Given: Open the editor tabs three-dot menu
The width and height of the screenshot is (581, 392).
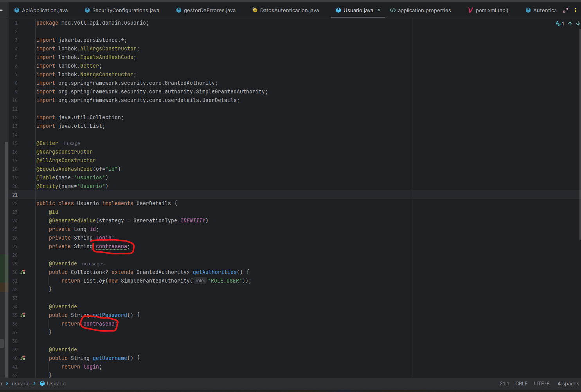Looking at the screenshot, I should coord(576,10).
